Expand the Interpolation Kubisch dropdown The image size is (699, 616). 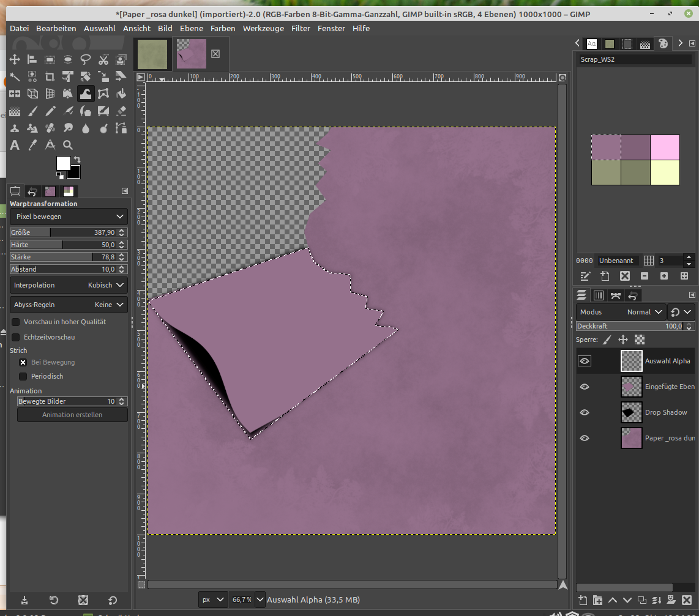pyautogui.click(x=69, y=285)
